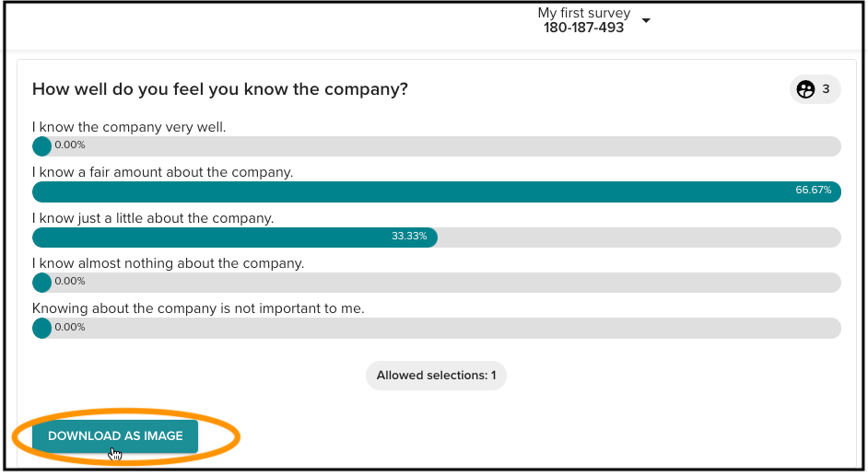Image resolution: width=868 pixels, height=475 pixels.
Task: Click the 33.33% result bar
Action: [x=235, y=237]
